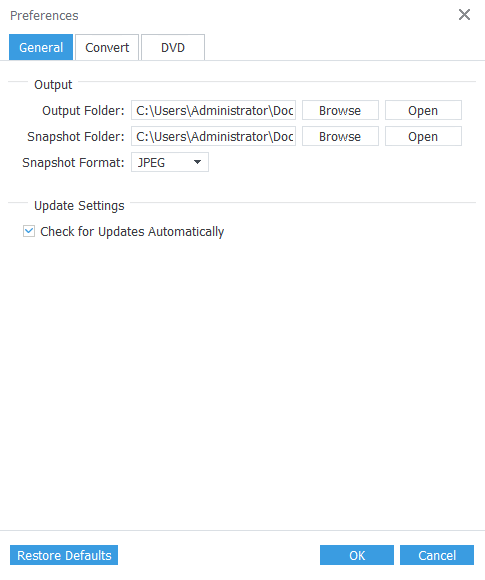Open the Convert tab
Screen dimensions: 485x580
pos(107,47)
